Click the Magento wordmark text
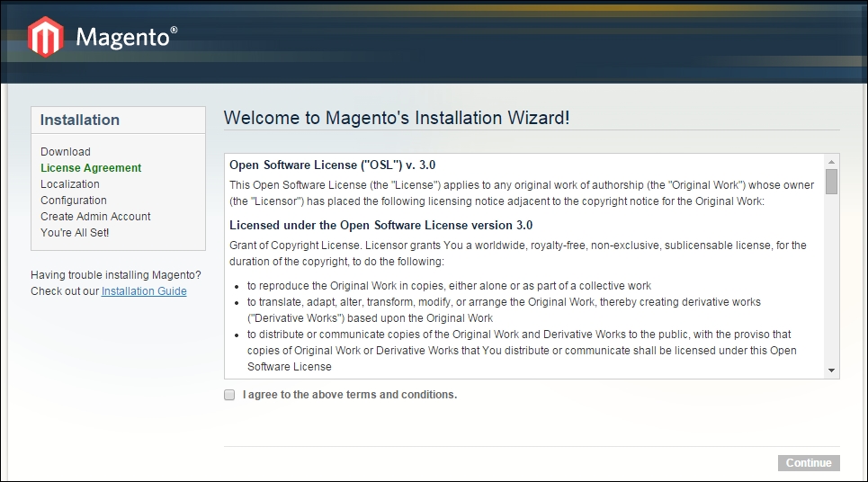Viewport: 868px width, 482px height. (x=126, y=37)
